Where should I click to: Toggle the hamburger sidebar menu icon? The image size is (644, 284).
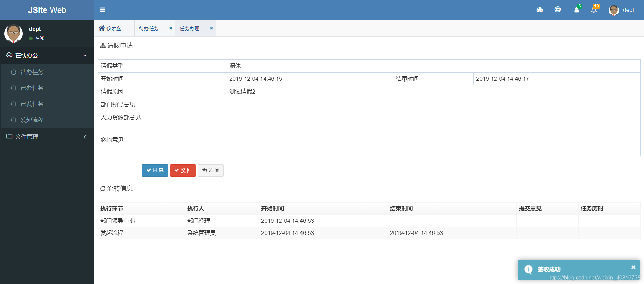(x=102, y=10)
